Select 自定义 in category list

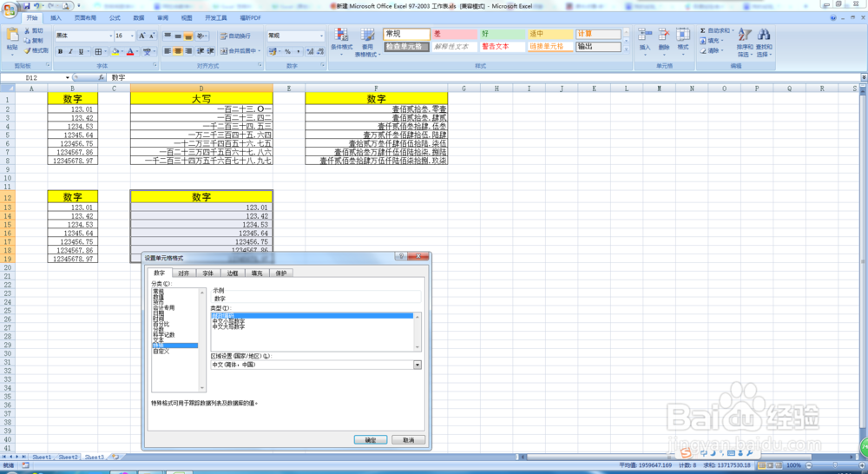point(161,351)
